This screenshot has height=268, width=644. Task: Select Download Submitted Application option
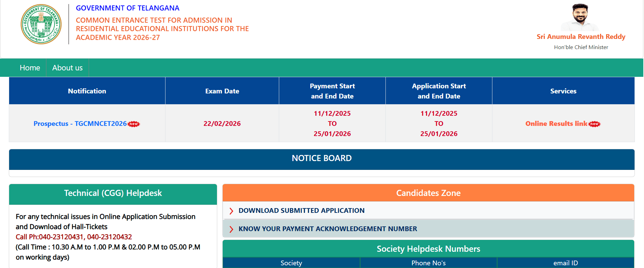click(301, 210)
